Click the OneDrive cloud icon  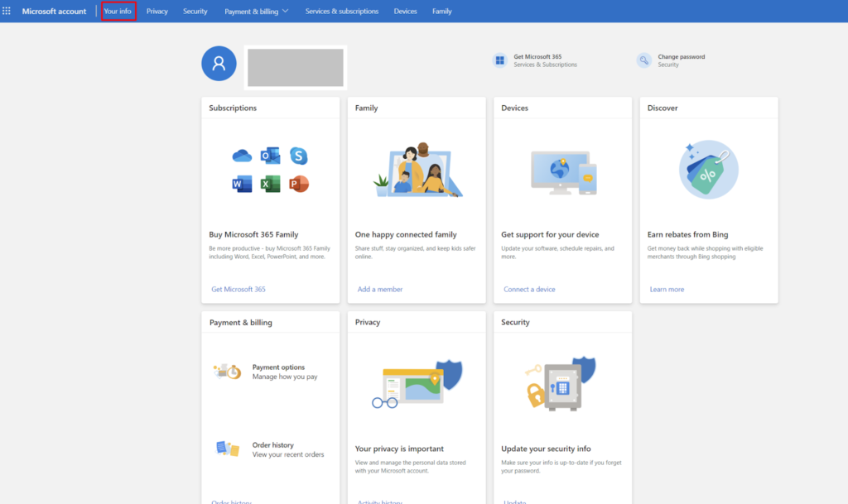242,156
